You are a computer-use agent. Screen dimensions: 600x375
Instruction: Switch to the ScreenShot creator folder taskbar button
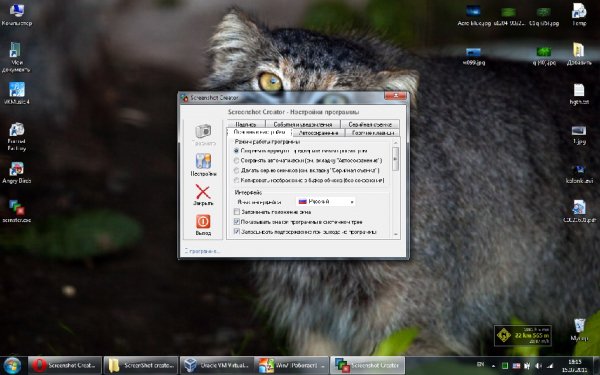[141, 365]
